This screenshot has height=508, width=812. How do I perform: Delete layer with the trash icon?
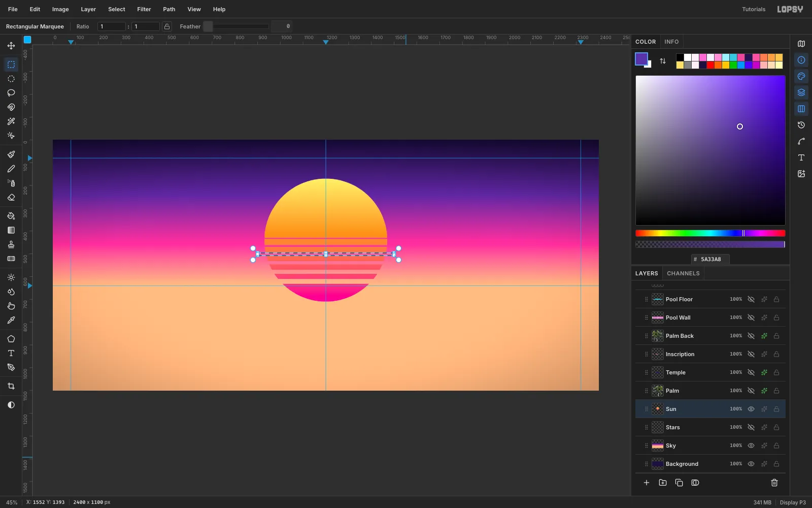pyautogui.click(x=774, y=483)
